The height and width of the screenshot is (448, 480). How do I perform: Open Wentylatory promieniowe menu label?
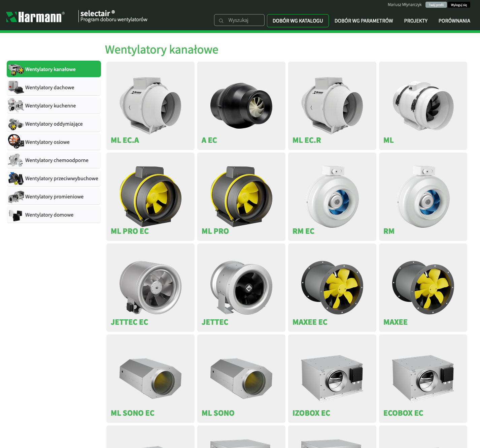pyautogui.click(x=54, y=197)
